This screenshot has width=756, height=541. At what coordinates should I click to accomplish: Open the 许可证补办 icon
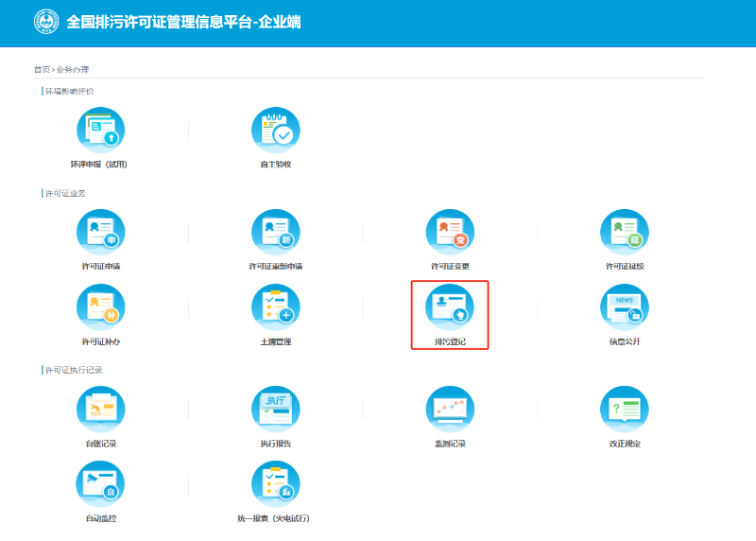(100, 308)
